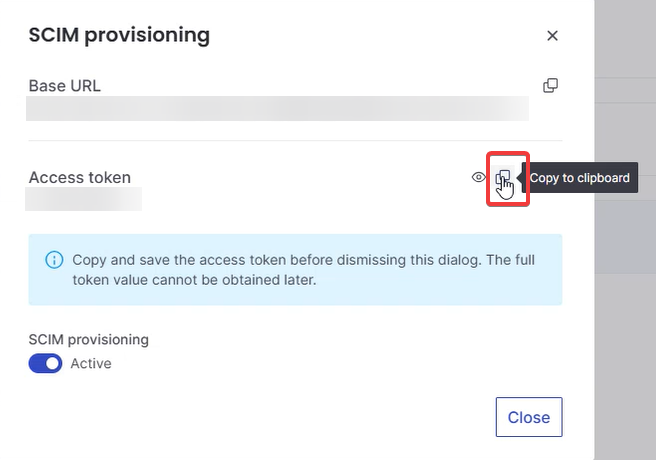Image resolution: width=656 pixels, height=460 pixels.
Task: Toggle SCIM provisioning switch off
Action: click(x=45, y=363)
